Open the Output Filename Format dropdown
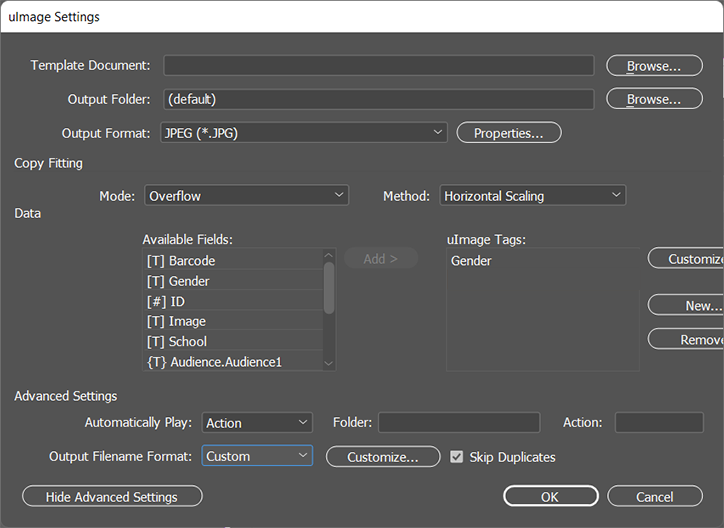Viewport: 724px width, 528px height. pyautogui.click(x=257, y=456)
